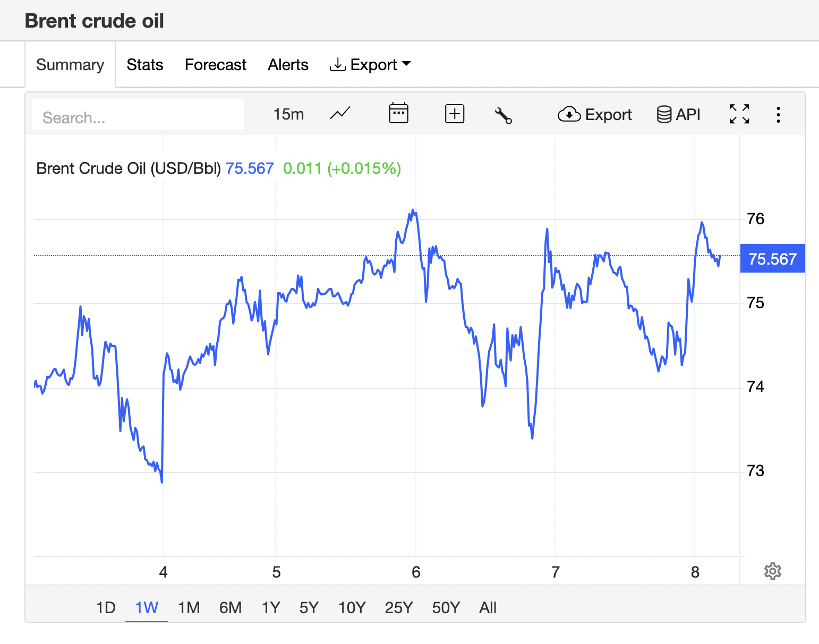Click the 0.011 (+0.015%) change value
Image resolution: width=819 pixels, height=644 pixels.
point(342,168)
